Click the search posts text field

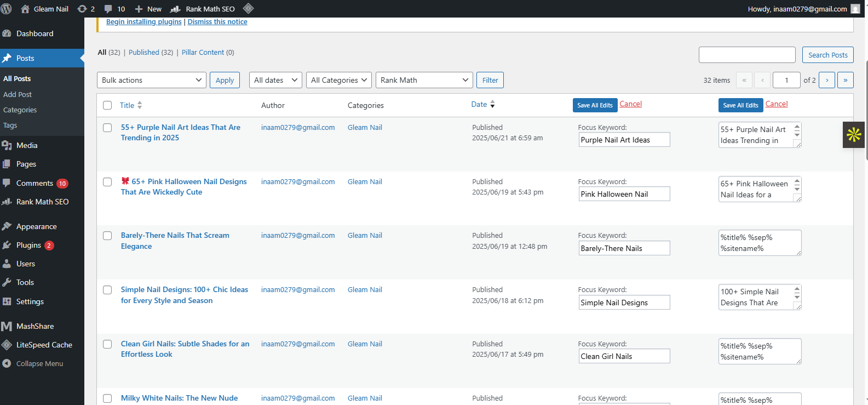click(747, 55)
